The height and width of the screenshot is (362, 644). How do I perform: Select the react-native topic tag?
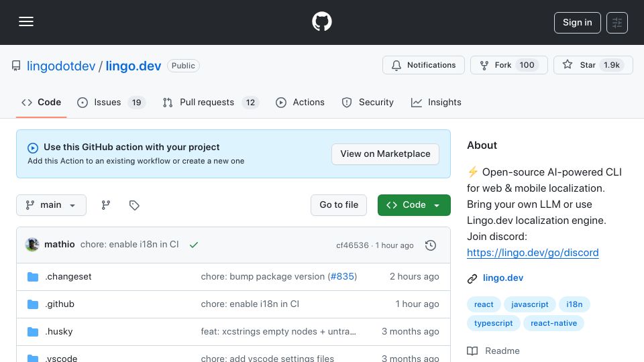pos(553,323)
